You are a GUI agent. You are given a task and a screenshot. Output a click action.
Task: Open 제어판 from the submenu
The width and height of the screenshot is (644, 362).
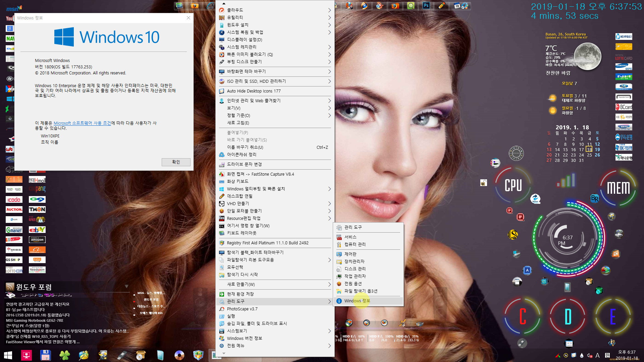click(368, 254)
